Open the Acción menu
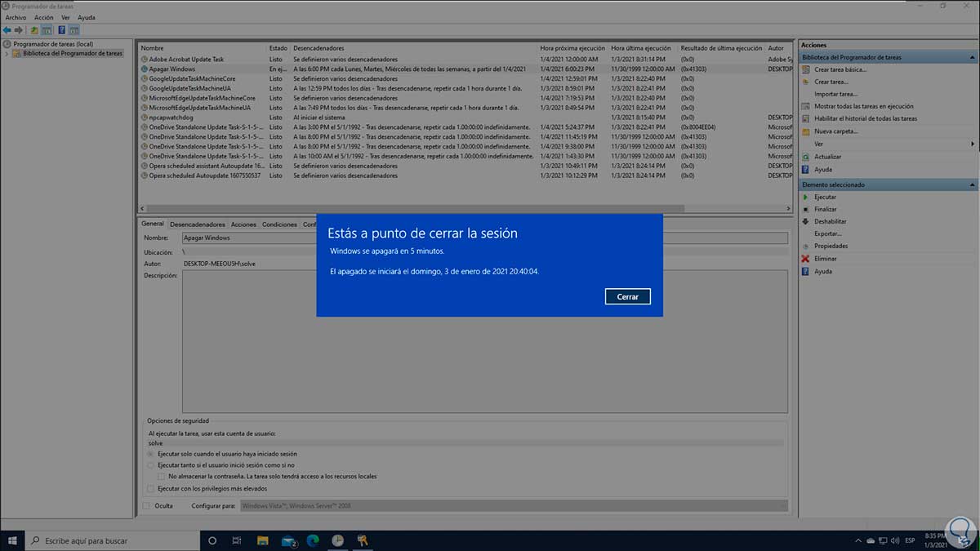The width and height of the screenshot is (980, 551). 44,17
